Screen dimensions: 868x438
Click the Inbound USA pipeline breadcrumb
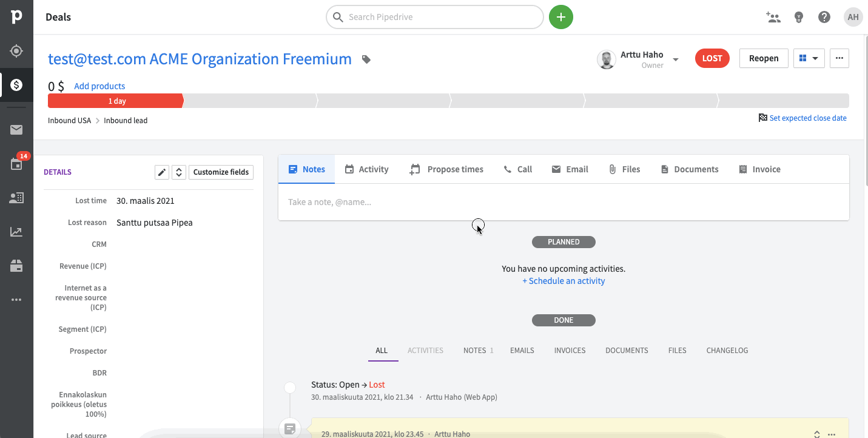click(69, 120)
